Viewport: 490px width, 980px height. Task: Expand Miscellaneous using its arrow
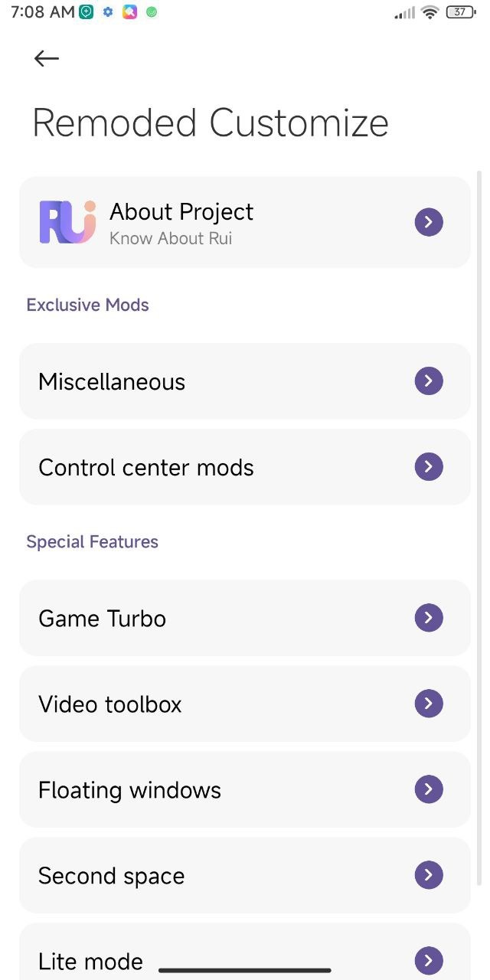[x=429, y=381]
